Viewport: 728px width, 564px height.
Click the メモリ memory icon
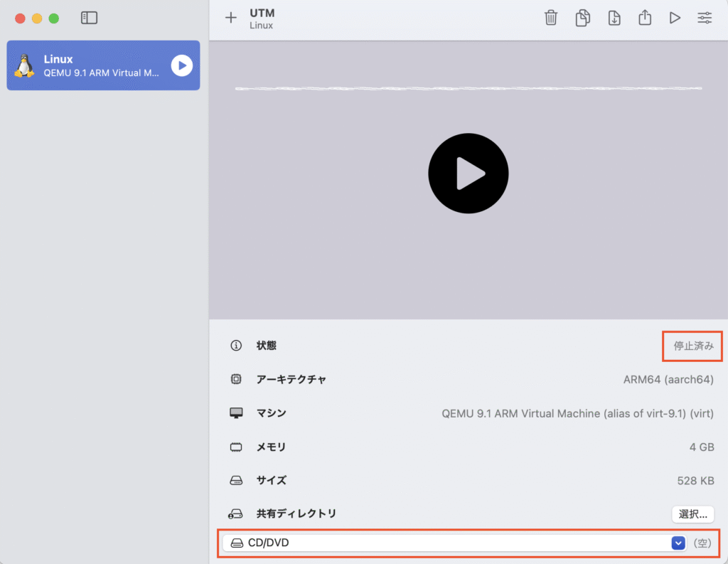pyautogui.click(x=236, y=447)
